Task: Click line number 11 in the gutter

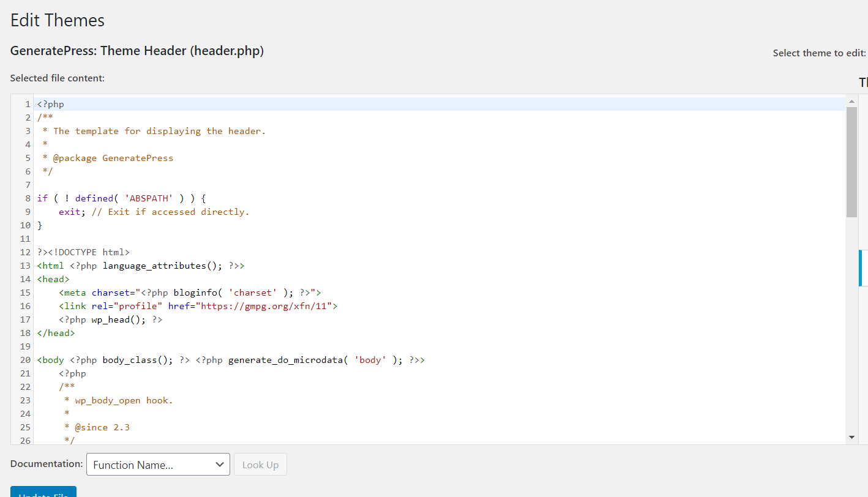Action: tap(25, 239)
